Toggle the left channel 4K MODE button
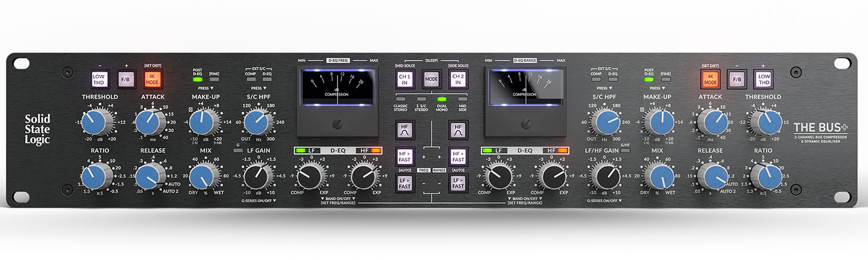 coord(152,79)
